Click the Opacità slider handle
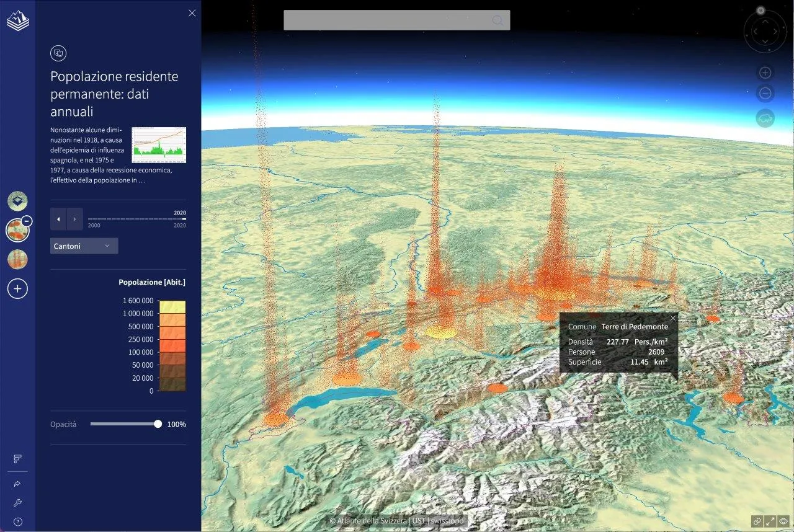Image resolution: width=794 pixels, height=532 pixels. tap(158, 424)
